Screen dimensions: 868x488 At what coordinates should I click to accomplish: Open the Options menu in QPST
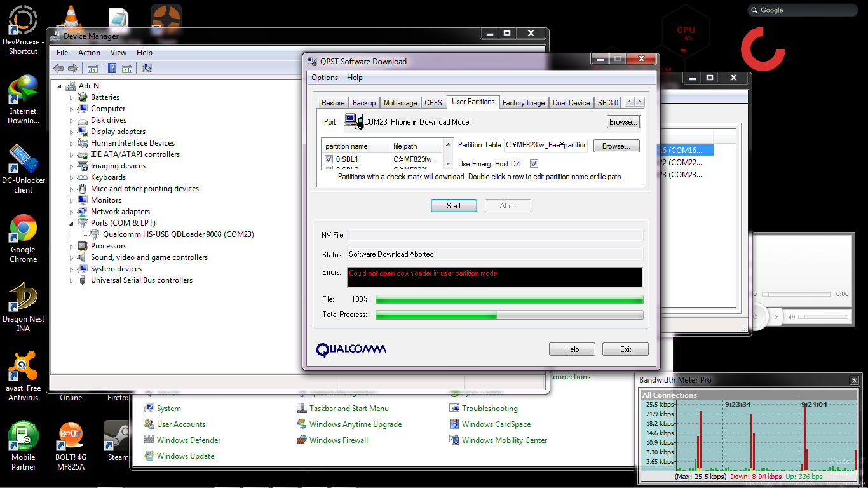click(324, 77)
